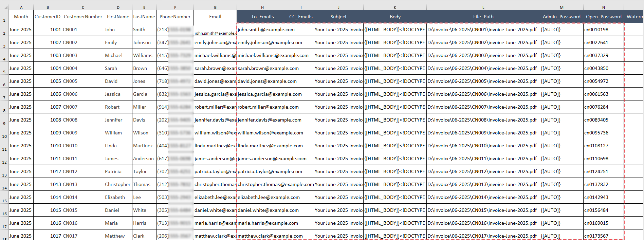Click the Subject header cell
The image size is (644, 240).
pyautogui.click(x=338, y=17)
